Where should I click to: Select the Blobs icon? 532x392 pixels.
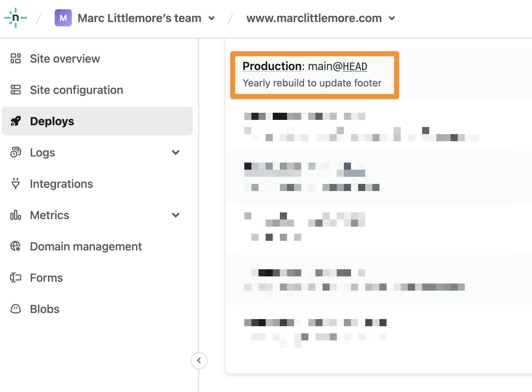tap(16, 309)
